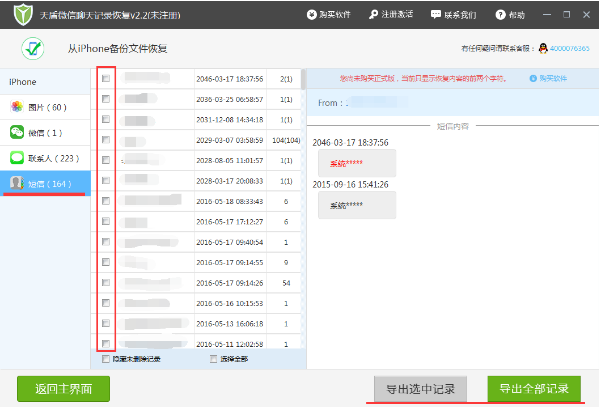599x407 pixels.
Task: Open the 帮助 help question mark icon
Action: tap(500, 15)
